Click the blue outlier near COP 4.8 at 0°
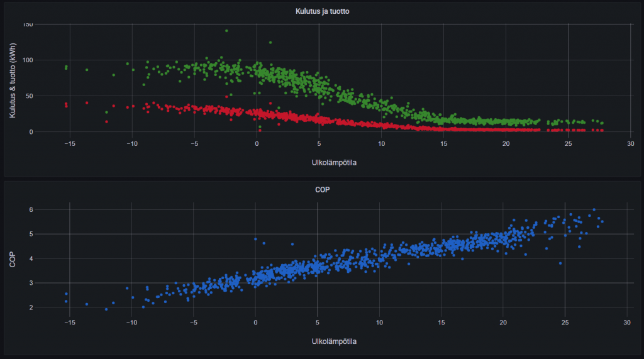This screenshot has height=359, width=644. click(x=255, y=239)
